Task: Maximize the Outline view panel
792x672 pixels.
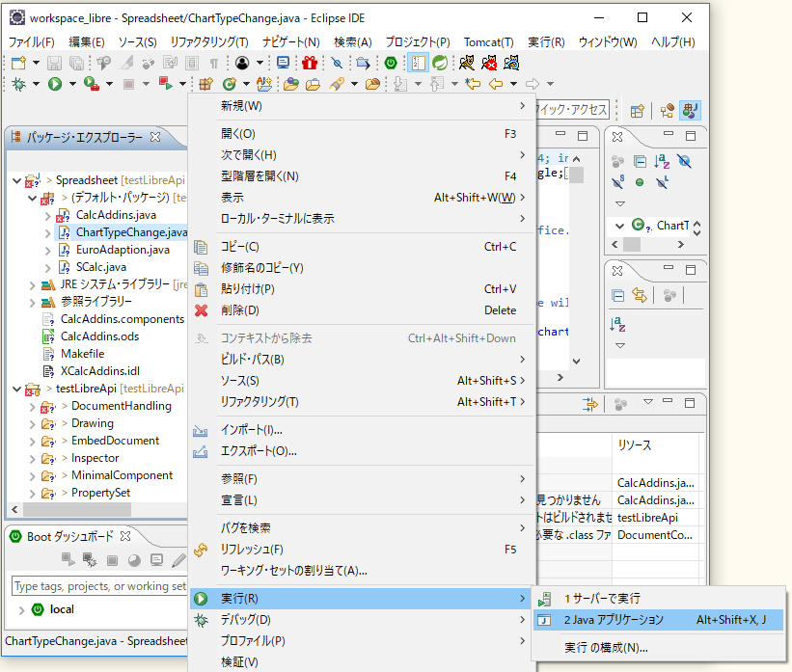Action: 692,136
